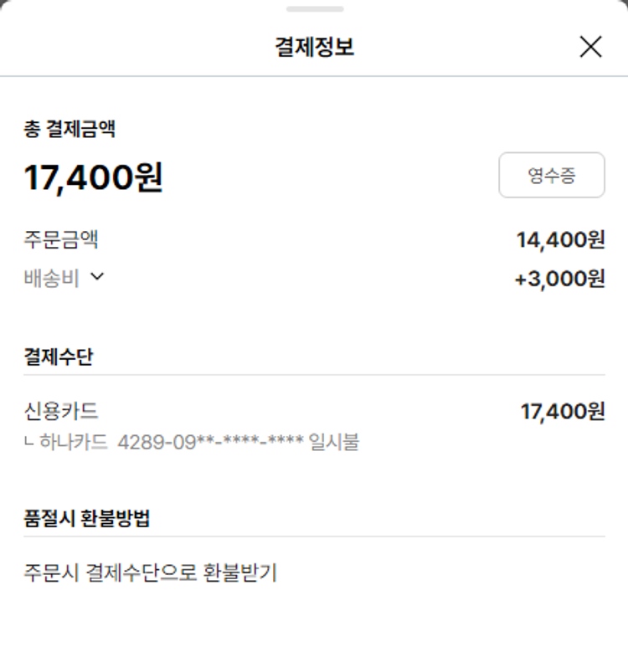The image size is (628, 672).
Task: Click the 하나카드 card name text
Action: [x=74, y=441]
